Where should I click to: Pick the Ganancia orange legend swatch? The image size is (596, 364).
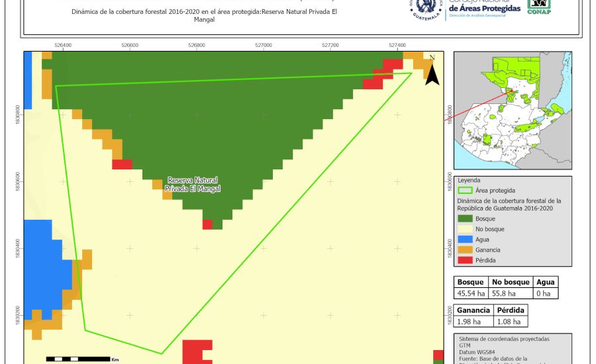click(464, 250)
